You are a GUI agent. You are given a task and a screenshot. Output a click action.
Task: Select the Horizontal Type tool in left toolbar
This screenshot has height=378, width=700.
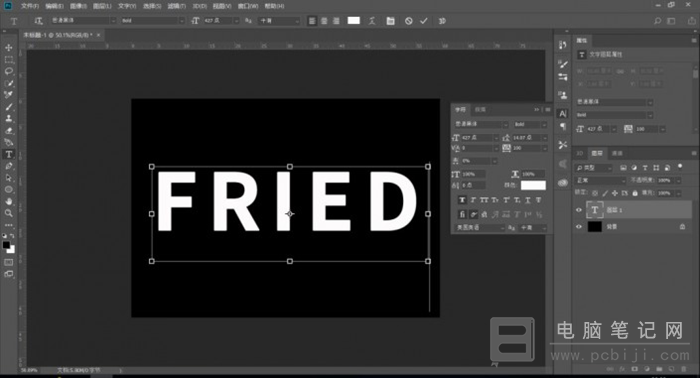[x=8, y=154]
